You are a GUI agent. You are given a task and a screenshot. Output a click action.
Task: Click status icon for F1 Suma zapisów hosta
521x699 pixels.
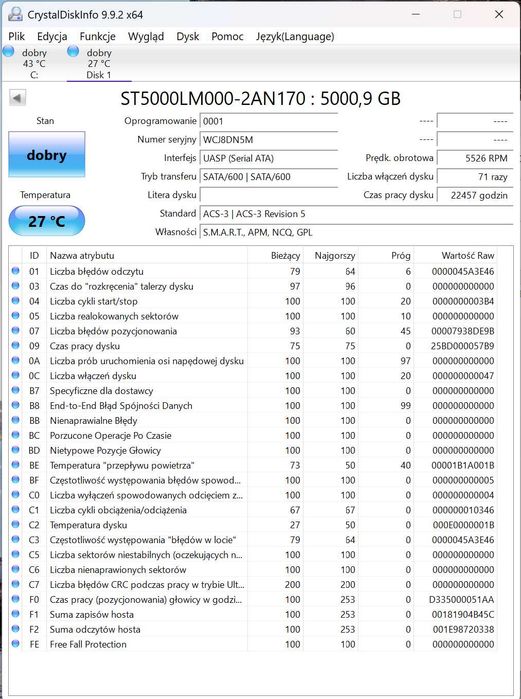(16, 614)
